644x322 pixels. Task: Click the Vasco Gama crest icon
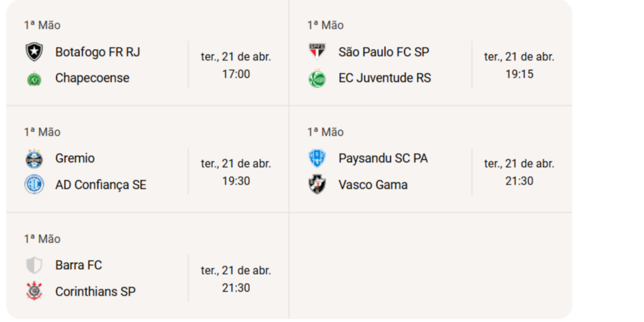317,185
